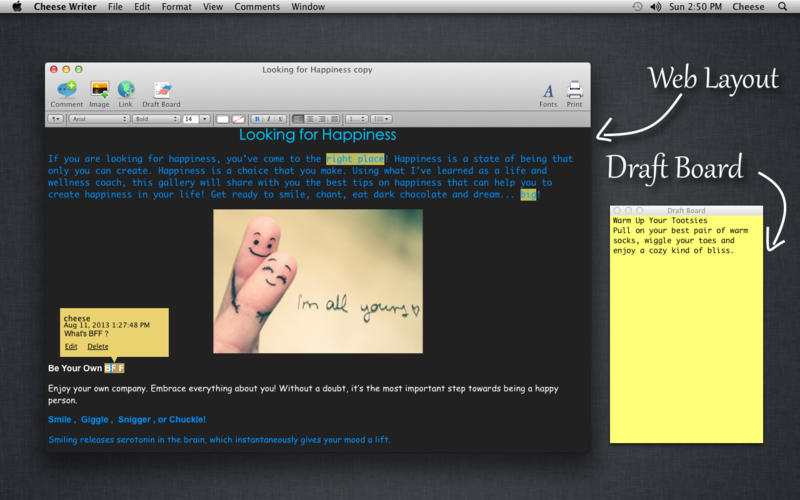Screen dimensions: 800x500
Task: Open the Arial font family dropdown
Action: click(x=98, y=119)
